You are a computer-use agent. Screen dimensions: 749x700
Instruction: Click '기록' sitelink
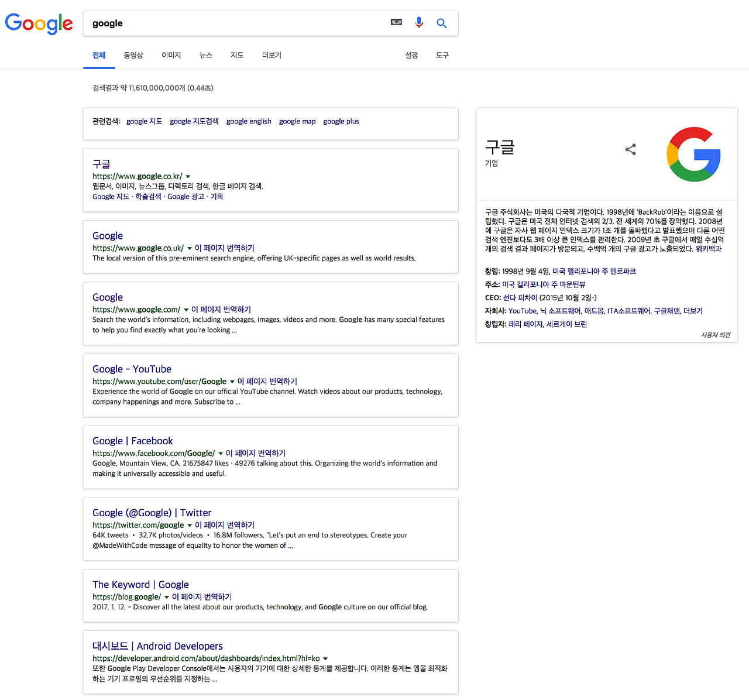click(217, 197)
